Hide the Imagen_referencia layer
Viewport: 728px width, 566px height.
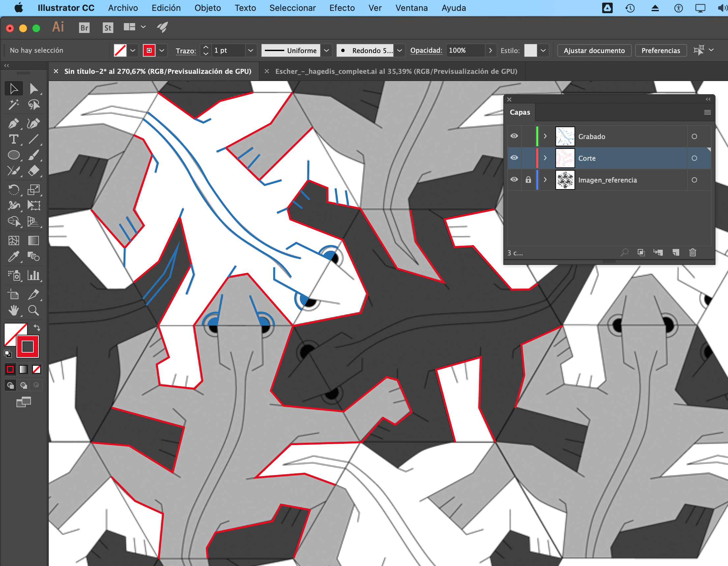click(514, 180)
